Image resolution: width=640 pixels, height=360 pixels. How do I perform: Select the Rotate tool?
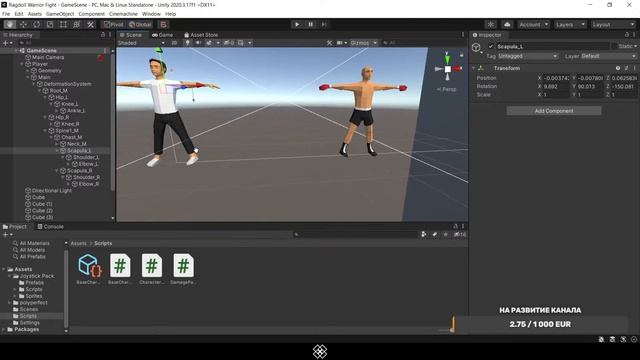37,24
